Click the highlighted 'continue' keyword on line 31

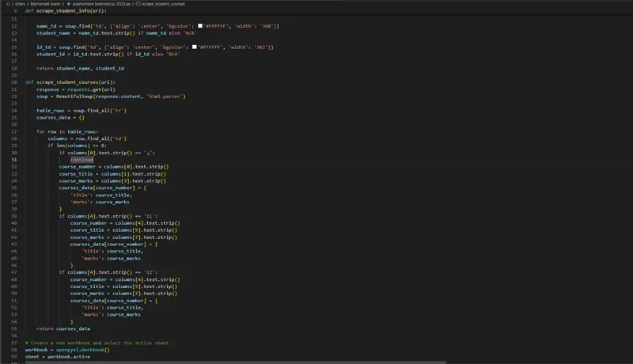(81, 160)
